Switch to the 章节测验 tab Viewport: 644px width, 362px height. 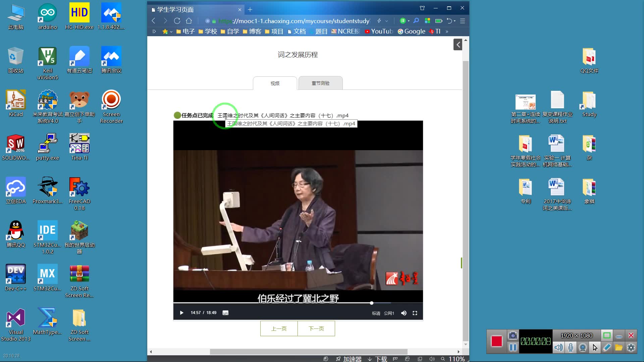[x=320, y=83]
